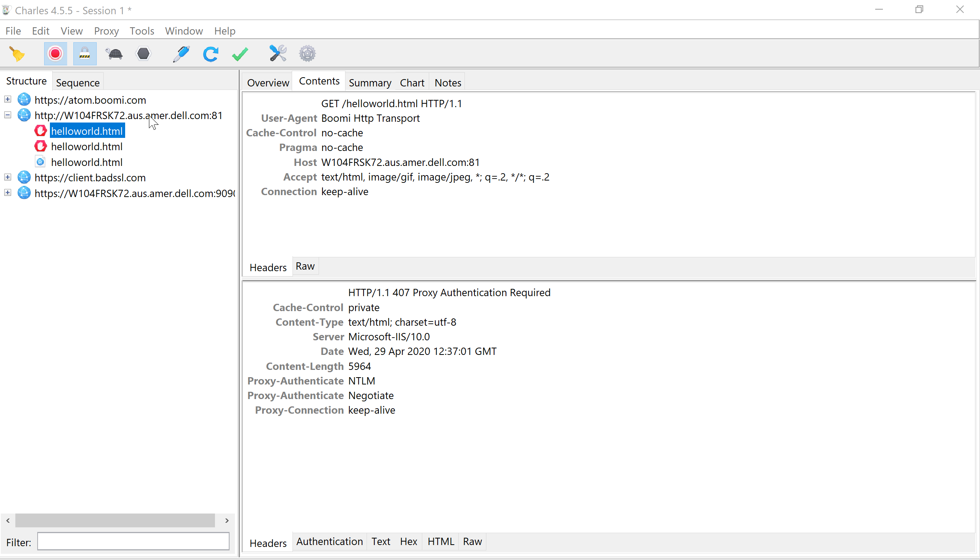Expand the https://atom.boomi.com tree node
The width and height of the screenshot is (980, 560).
click(x=7, y=99)
